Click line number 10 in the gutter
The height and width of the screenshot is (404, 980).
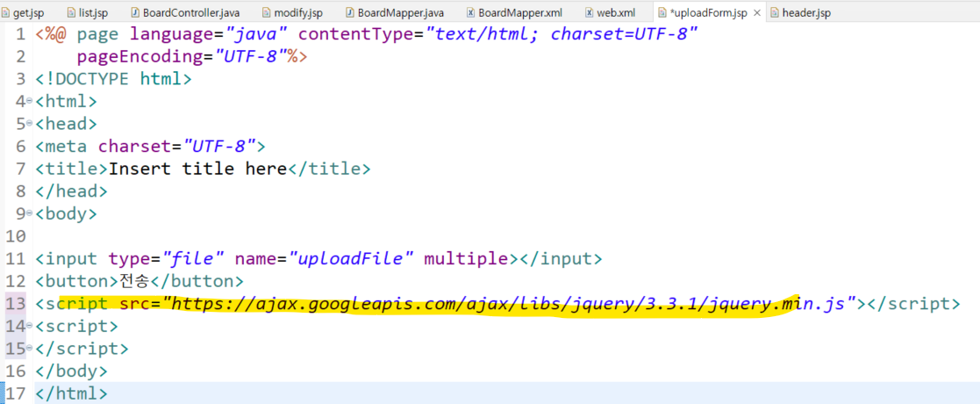tap(14, 236)
